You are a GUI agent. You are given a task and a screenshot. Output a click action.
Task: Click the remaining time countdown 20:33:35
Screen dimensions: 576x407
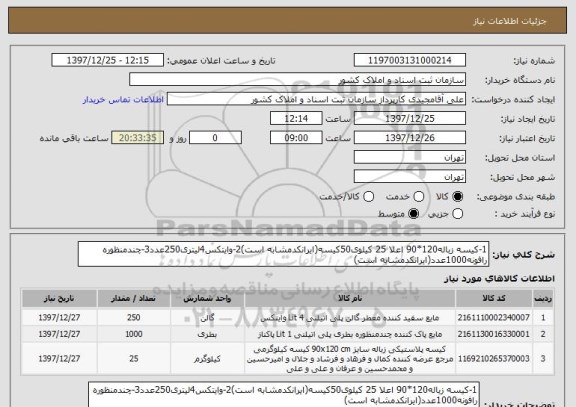(x=138, y=138)
